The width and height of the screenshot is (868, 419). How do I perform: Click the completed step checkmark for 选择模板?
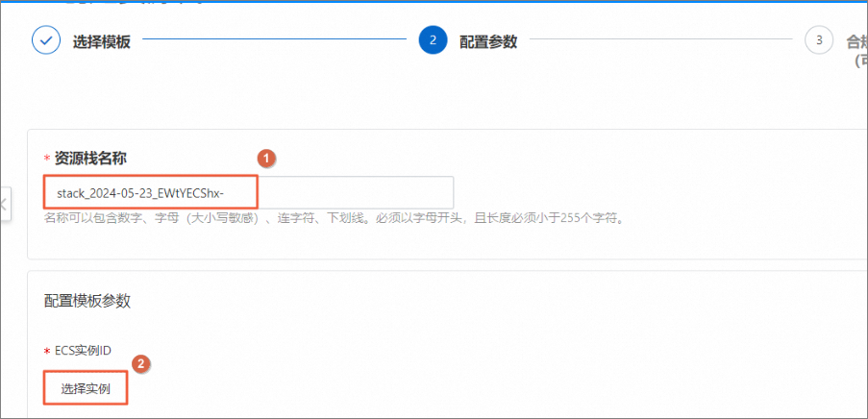[x=46, y=39]
